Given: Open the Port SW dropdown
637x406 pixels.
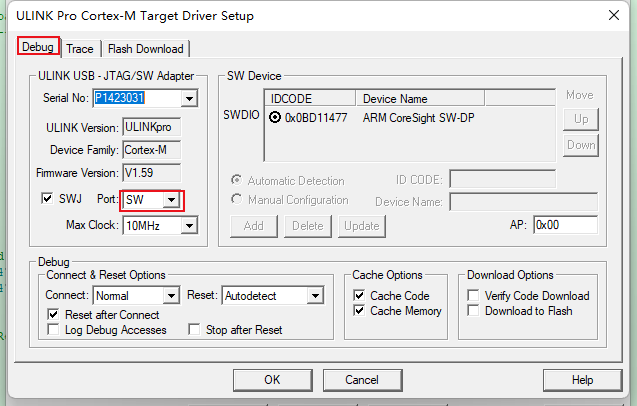Looking at the screenshot, I should pyautogui.click(x=172, y=200).
